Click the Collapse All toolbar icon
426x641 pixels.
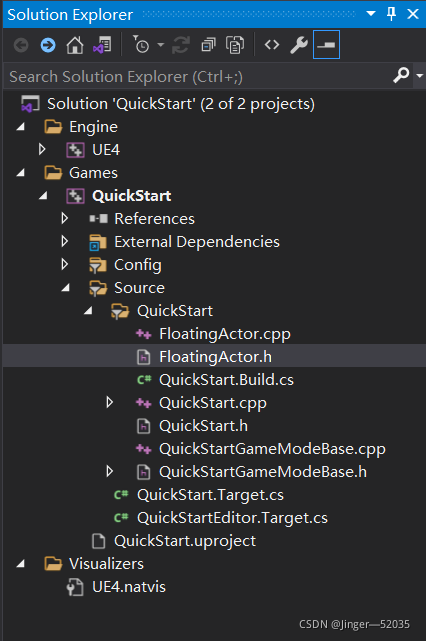click(209, 45)
